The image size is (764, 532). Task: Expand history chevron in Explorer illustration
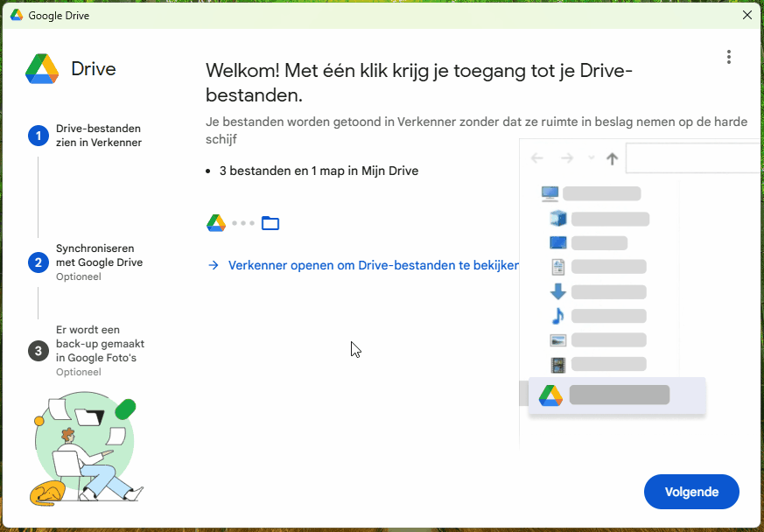591,157
